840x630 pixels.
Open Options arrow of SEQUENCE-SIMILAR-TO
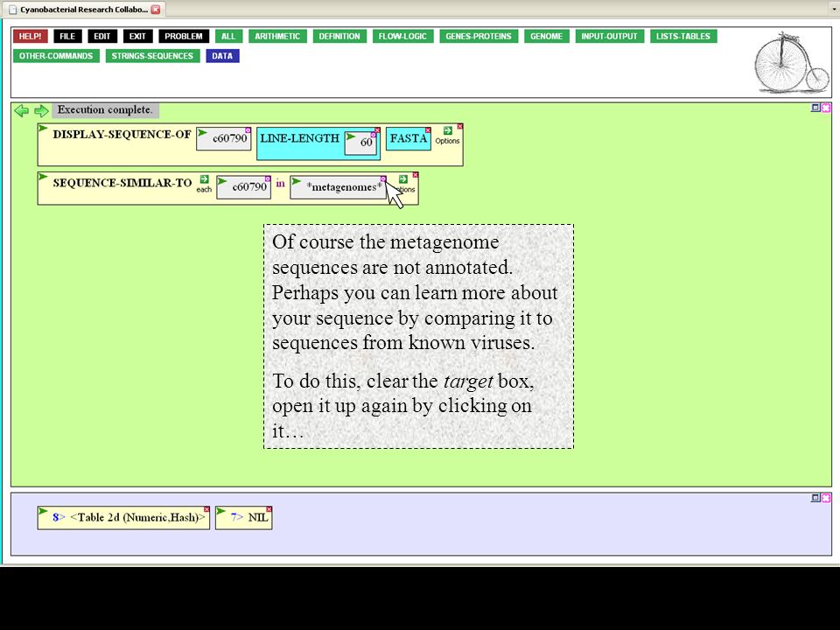pos(402,178)
